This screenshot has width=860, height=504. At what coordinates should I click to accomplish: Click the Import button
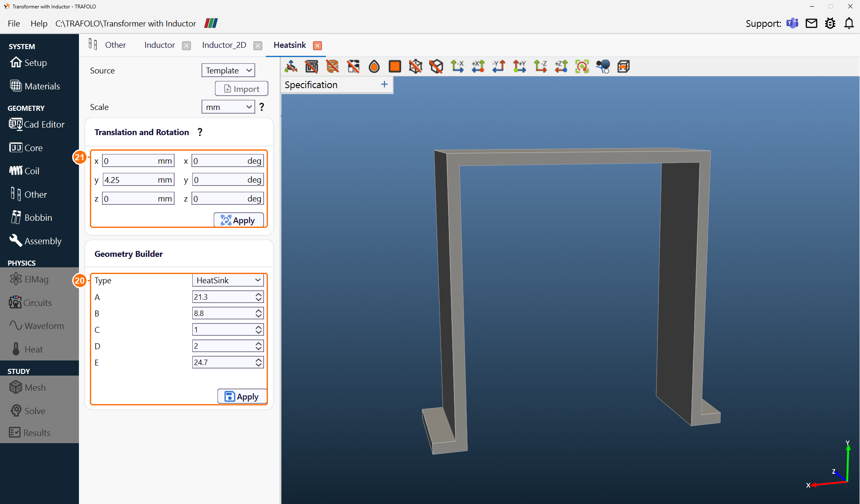[241, 89]
